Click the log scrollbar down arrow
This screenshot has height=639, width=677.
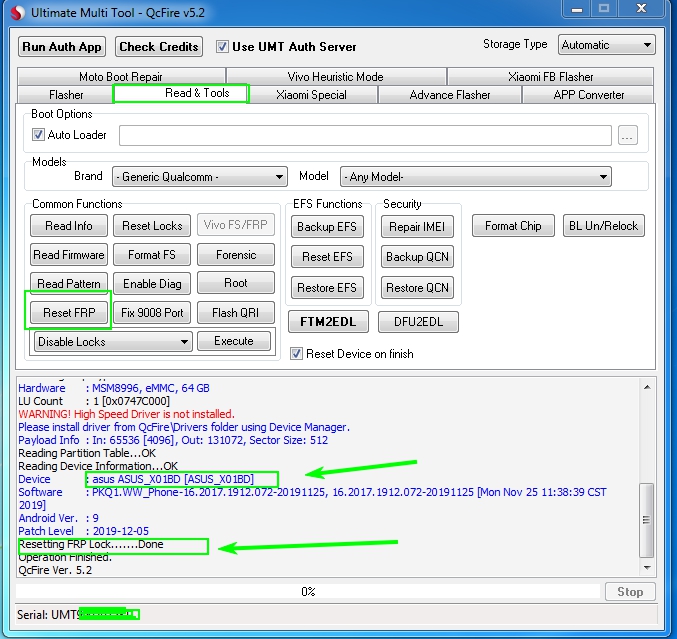647,568
